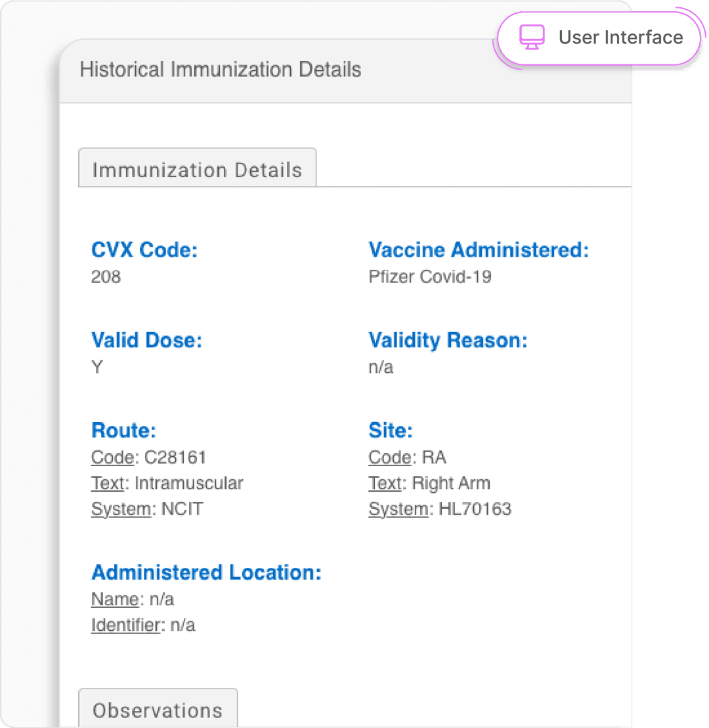Click the underlined Name label under Administered Location
Screen dimensions: 709x728
point(115,599)
